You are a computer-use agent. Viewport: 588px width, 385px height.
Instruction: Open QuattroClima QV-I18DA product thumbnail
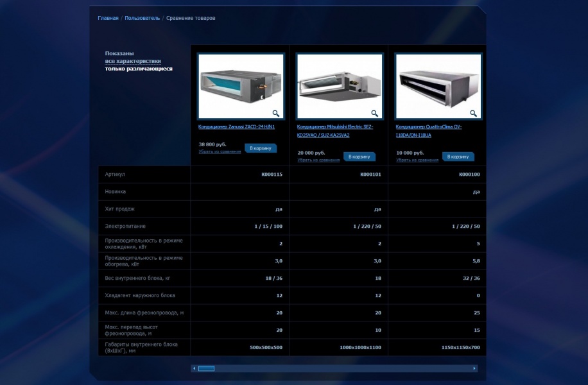pyautogui.click(x=438, y=86)
